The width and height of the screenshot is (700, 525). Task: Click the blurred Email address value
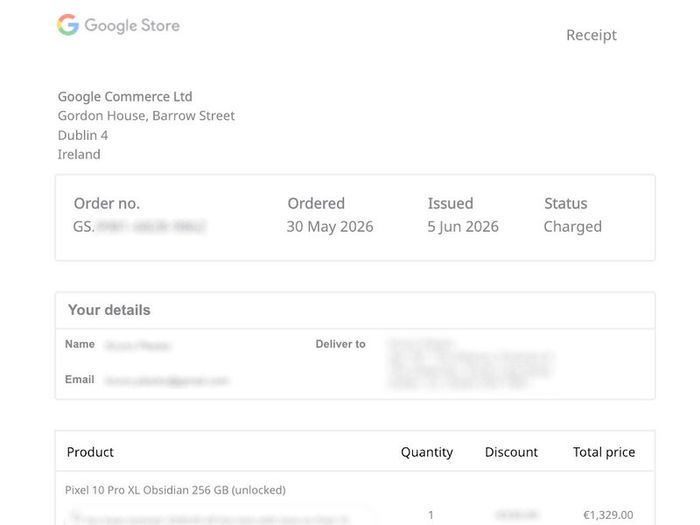[167, 380]
